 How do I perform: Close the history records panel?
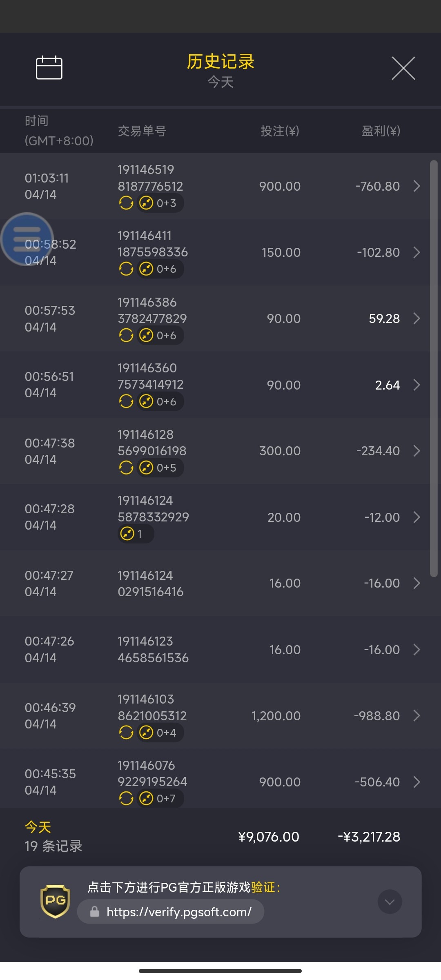click(403, 68)
